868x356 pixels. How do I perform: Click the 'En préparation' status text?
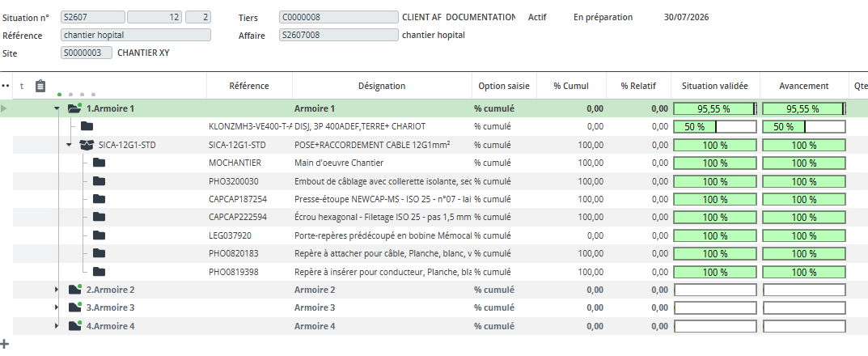603,17
